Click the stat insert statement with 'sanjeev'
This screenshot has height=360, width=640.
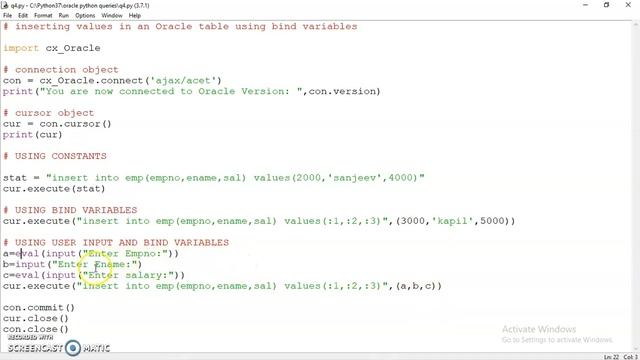pyautogui.click(x=214, y=178)
